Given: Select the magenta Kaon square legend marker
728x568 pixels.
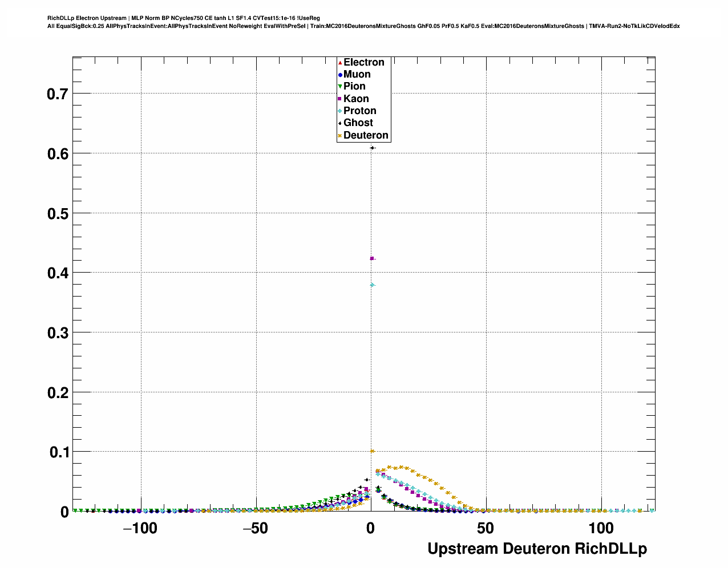Looking at the screenshot, I should [340, 99].
